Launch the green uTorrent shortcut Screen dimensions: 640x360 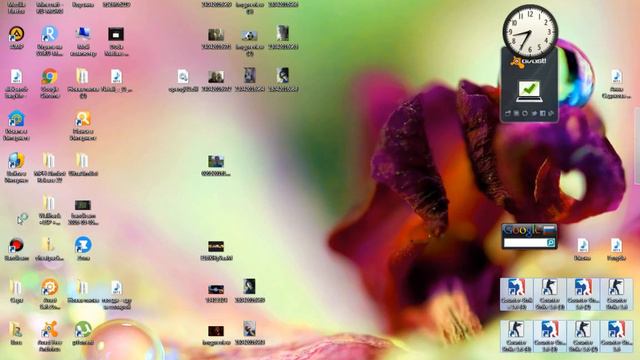pyautogui.click(x=83, y=330)
